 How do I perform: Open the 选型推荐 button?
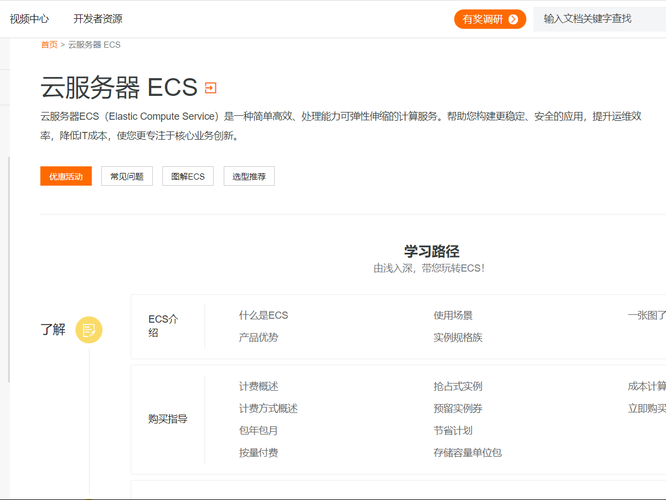point(249,176)
